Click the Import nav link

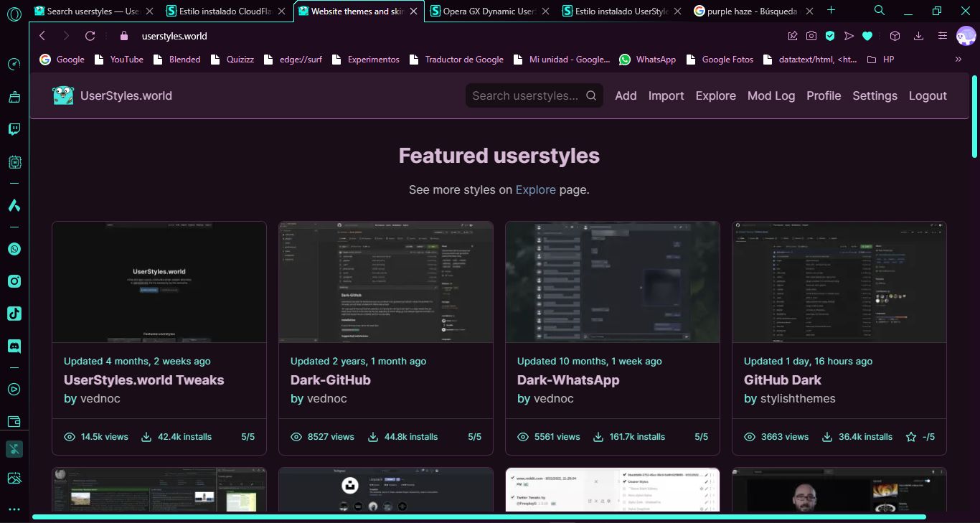[x=666, y=95]
